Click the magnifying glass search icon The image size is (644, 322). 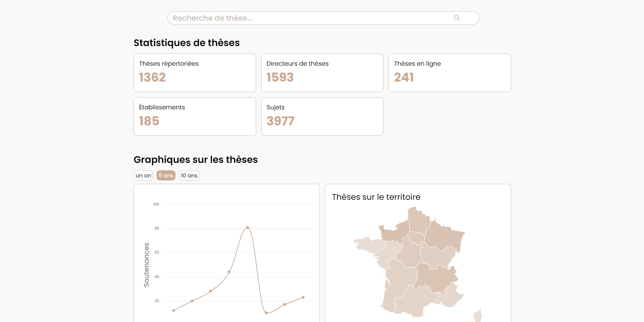457,18
